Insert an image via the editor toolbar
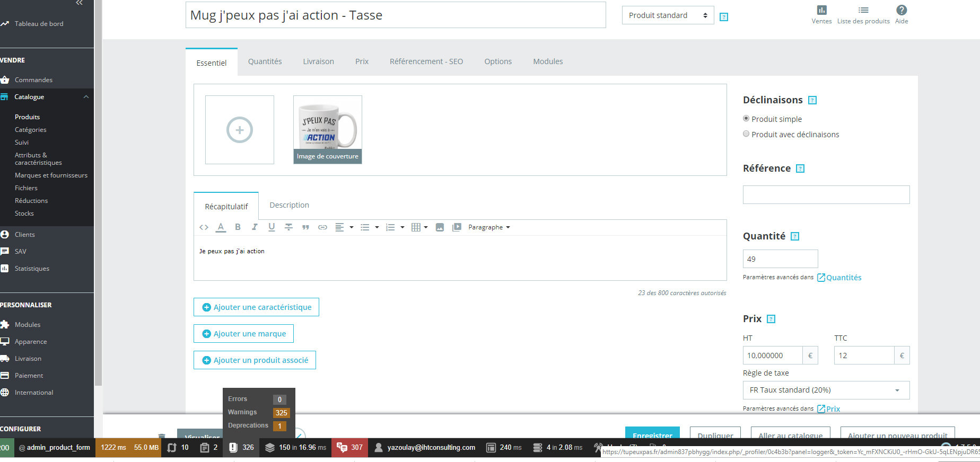The height and width of the screenshot is (462, 980). [x=440, y=227]
